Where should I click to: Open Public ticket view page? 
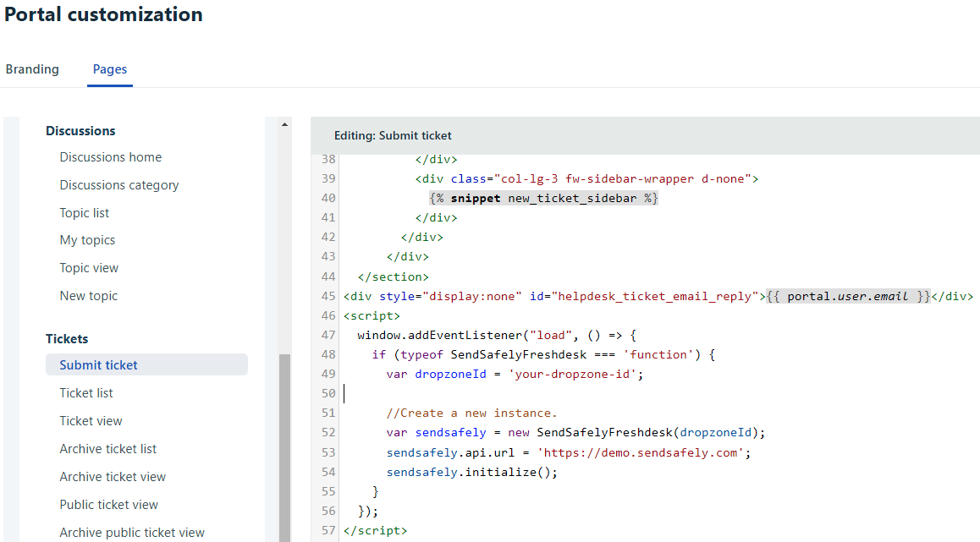109,505
